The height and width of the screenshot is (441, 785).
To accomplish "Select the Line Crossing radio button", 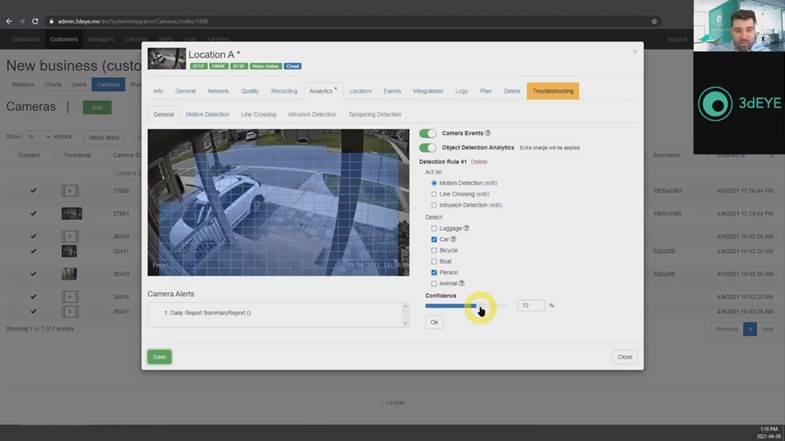I will [x=434, y=194].
